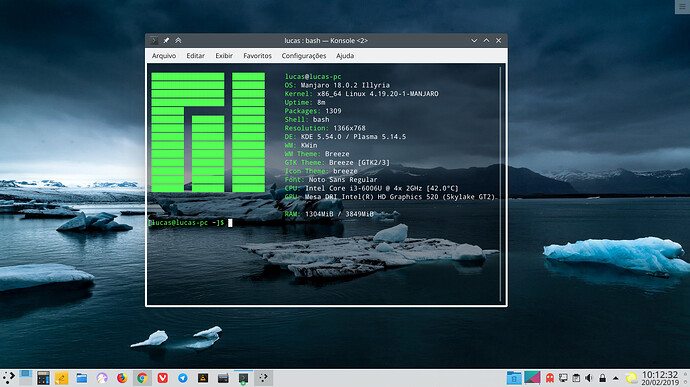The width and height of the screenshot is (690, 387).
Task: Click the Plasma task entry beside Konsole
Action: coord(263,378)
